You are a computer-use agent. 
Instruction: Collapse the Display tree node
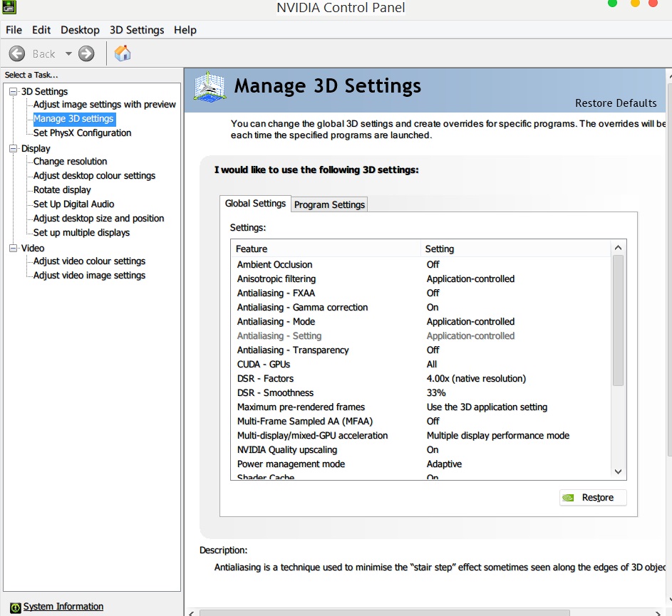(x=14, y=148)
